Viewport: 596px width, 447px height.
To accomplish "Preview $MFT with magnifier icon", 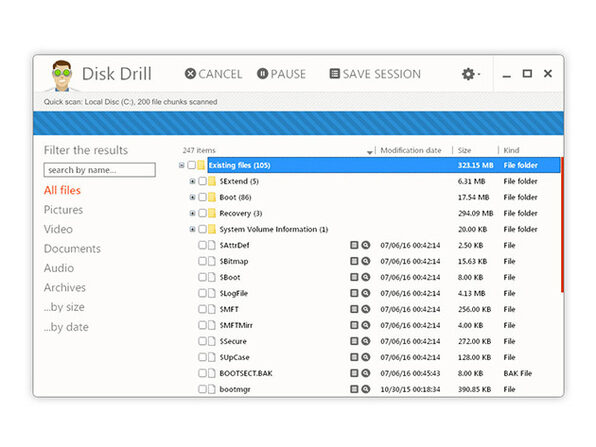I will [x=366, y=309].
